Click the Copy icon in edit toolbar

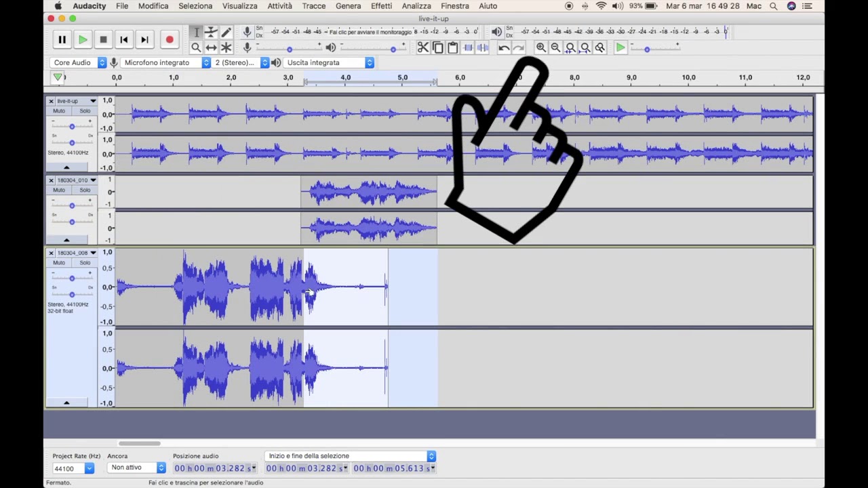click(x=437, y=47)
